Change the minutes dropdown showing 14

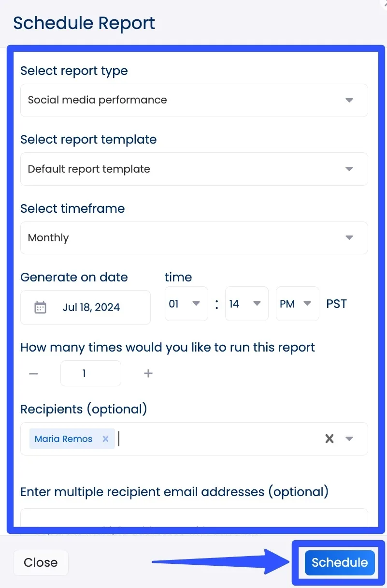(x=246, y=304)
